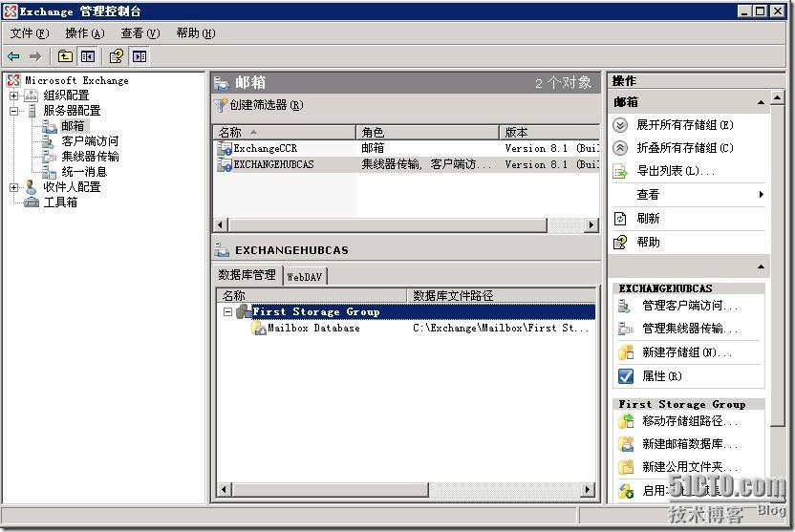Collapse the 服务器配置 tree node
The height and width of the screenshot is (532, 795).
(14, 111)
